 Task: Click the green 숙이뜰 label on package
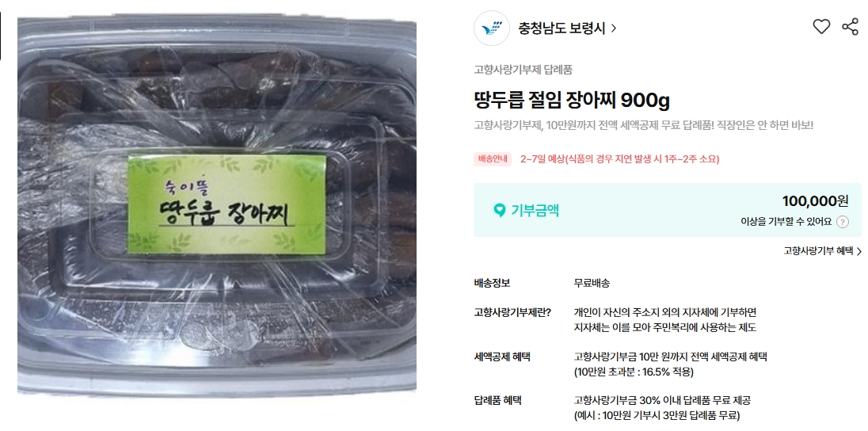[227, 204]
